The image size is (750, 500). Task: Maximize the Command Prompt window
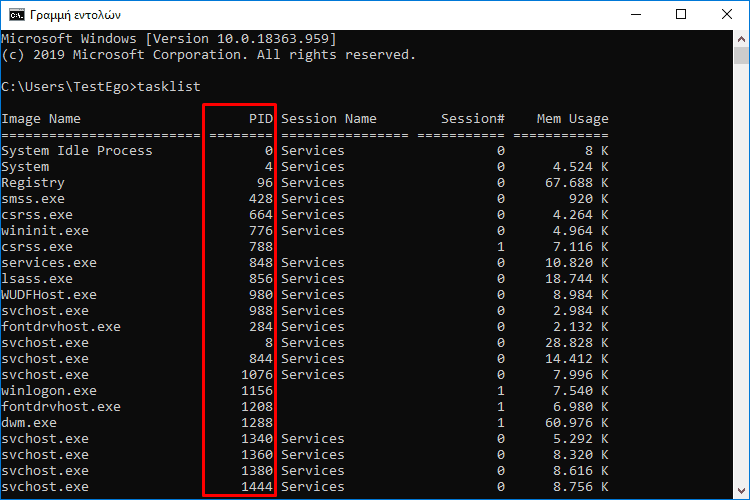tap(681, 15)
